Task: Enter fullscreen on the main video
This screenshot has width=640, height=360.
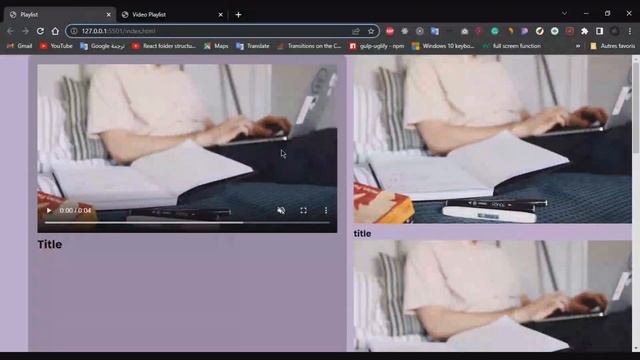Action: [303, 211]
